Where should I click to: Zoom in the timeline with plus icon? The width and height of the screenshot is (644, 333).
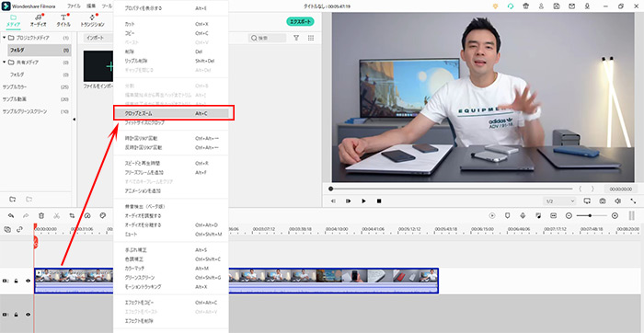(615, 215)
